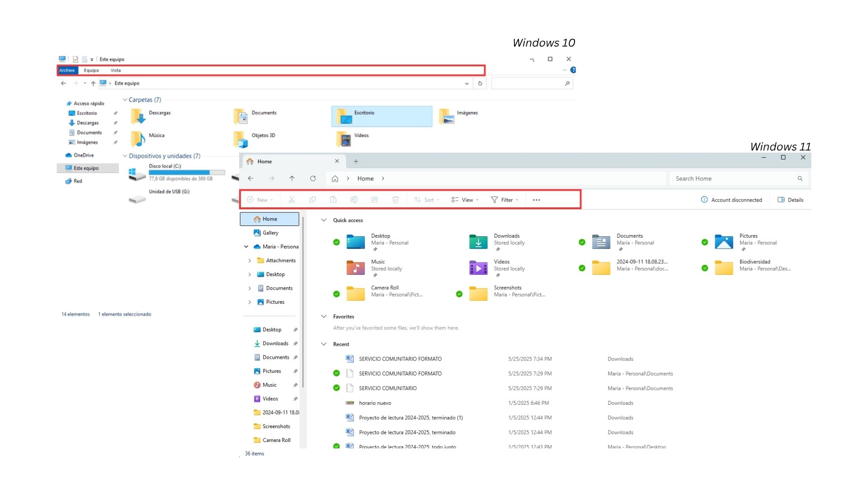Click the Account disconnected button
Image resolution: width=868 pixels, height=488 pixels.
point(731,200)
